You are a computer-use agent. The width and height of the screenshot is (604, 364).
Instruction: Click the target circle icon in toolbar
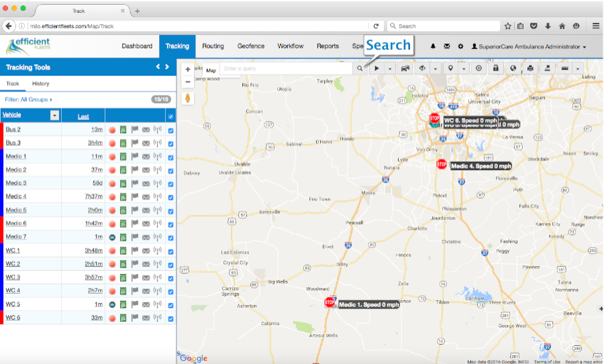click(479, 68)
